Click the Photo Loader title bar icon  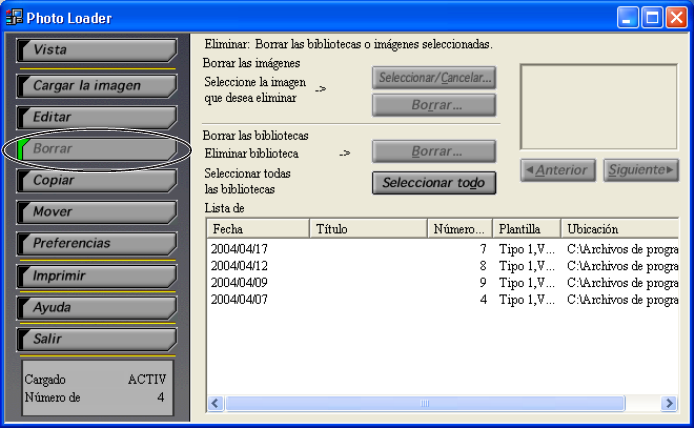[x=14, y=18]
